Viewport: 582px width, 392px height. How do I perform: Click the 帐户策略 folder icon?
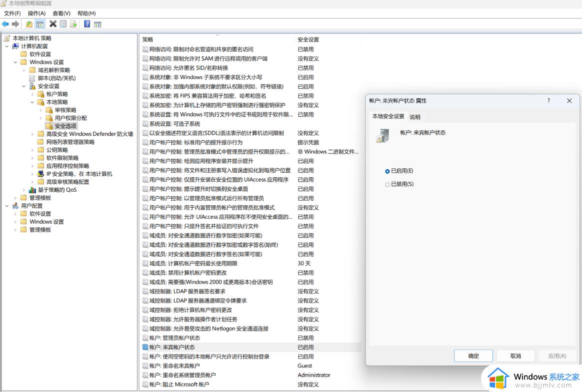point(41,94)
